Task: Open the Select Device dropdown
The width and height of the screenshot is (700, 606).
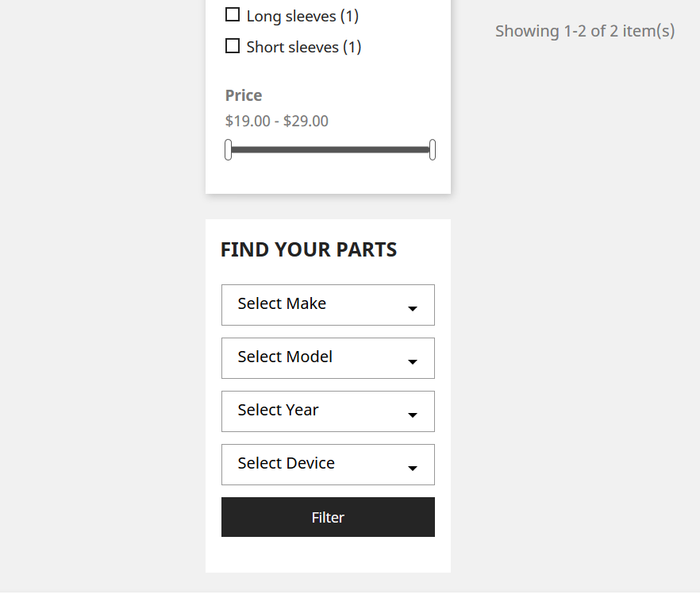Action: pos(328,465)
